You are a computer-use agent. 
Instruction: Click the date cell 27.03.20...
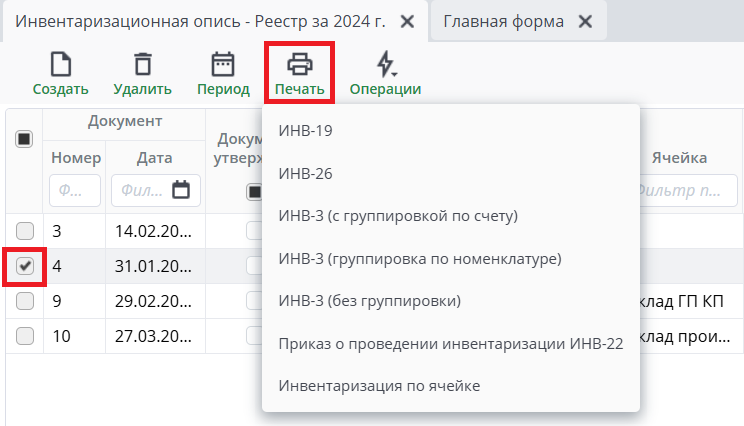point(155,336)
